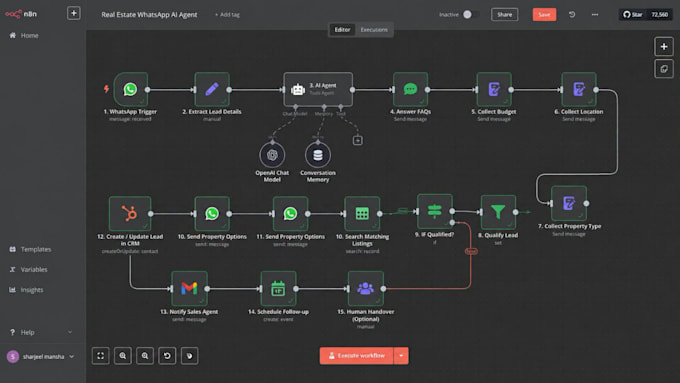The image size is (680, 383).
Task: Open the three-dots workflow options menu
Action: click(x=595, y=14)
